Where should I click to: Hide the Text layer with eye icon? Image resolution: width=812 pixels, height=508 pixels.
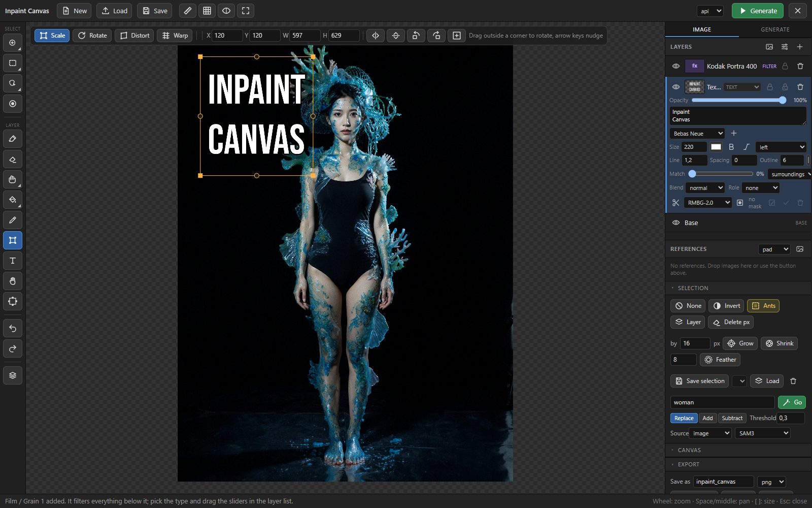(676, 87)
